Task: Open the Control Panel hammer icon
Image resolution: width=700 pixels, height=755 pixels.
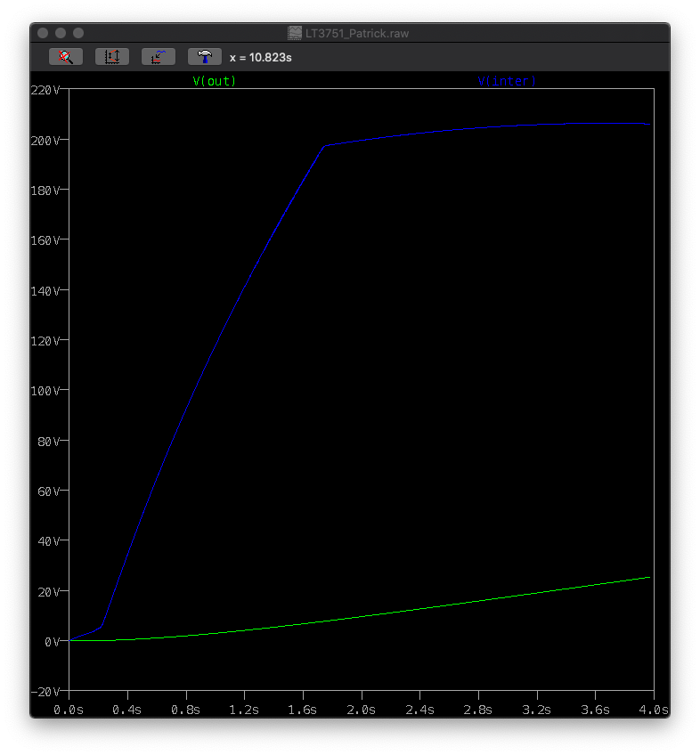Action: coord(205,57)
